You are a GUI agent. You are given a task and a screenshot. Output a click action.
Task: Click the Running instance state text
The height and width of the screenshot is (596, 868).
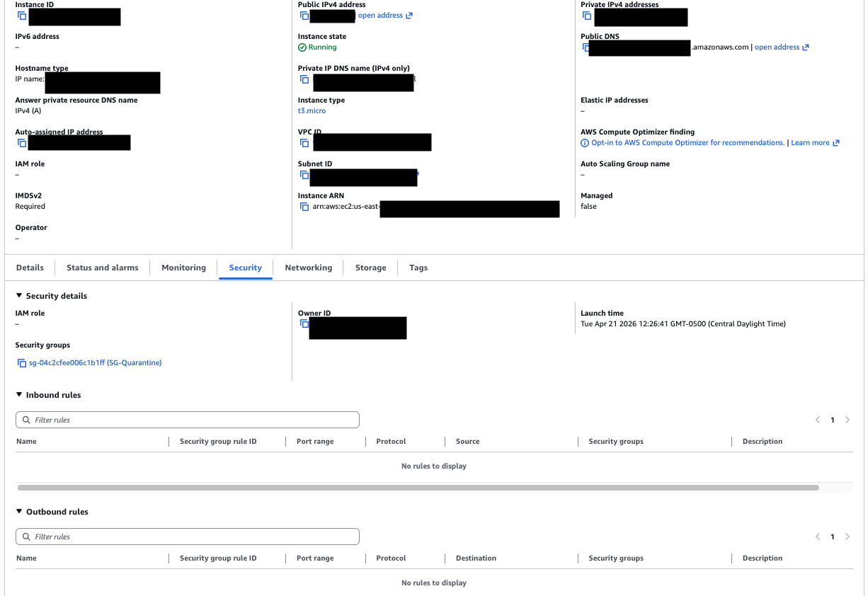click(x=323, y=47)
